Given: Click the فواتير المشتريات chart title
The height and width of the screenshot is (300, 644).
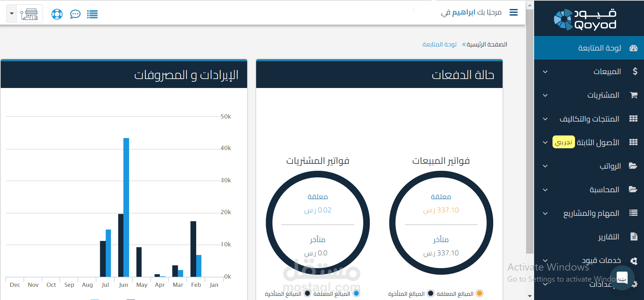Looking at the screenshot, I should (x=318, y=161).
